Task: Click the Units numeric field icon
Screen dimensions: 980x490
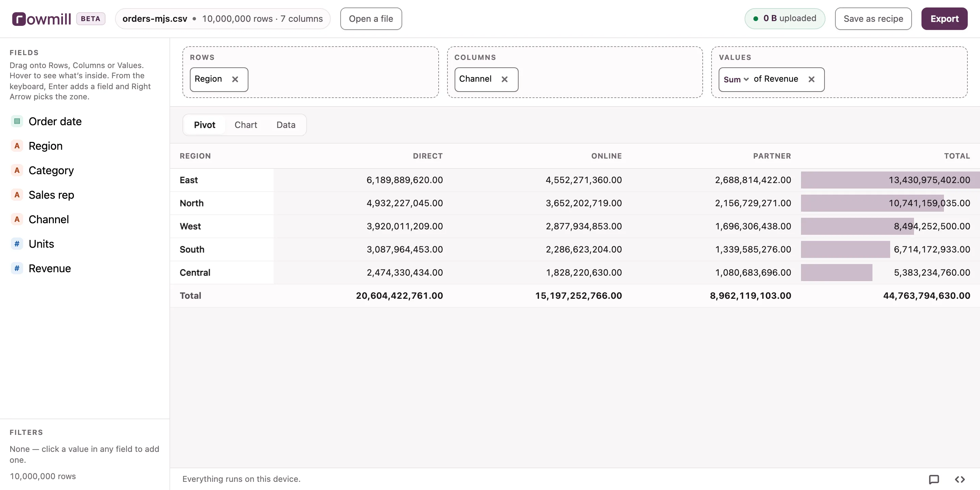Action: click(17, 244)
